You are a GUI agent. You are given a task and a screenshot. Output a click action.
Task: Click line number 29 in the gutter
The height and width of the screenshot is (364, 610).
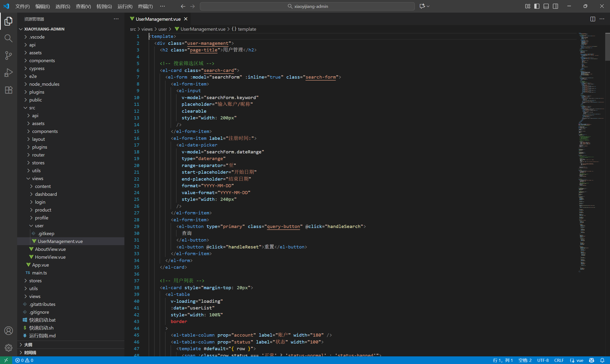(137, 226)
